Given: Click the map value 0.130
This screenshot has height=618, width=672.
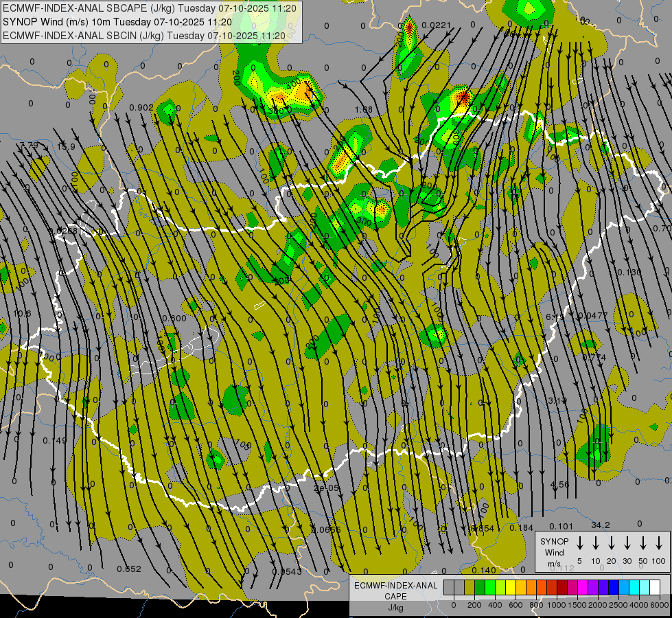Looking at the screenshot, I should click(x=629, y=273).
